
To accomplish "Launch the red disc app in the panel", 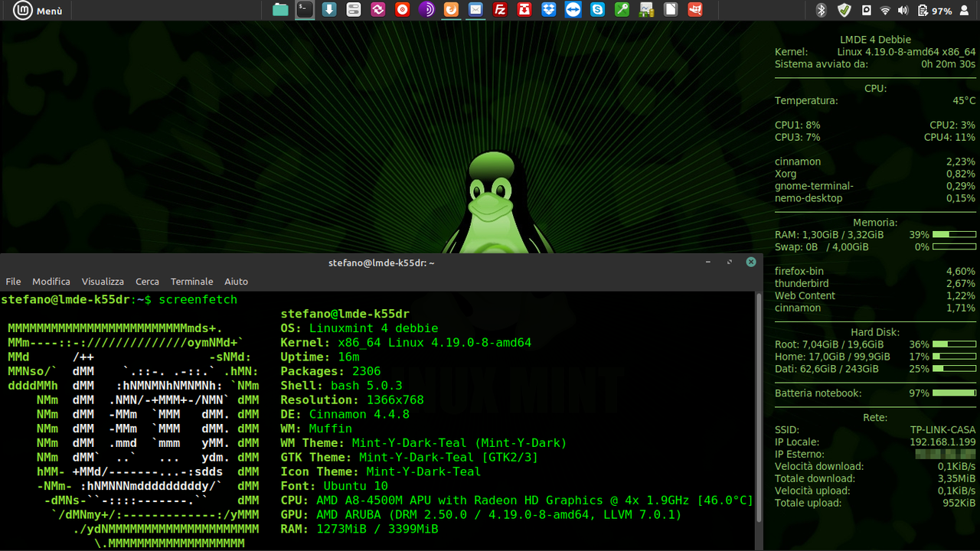I will point(402,10).
